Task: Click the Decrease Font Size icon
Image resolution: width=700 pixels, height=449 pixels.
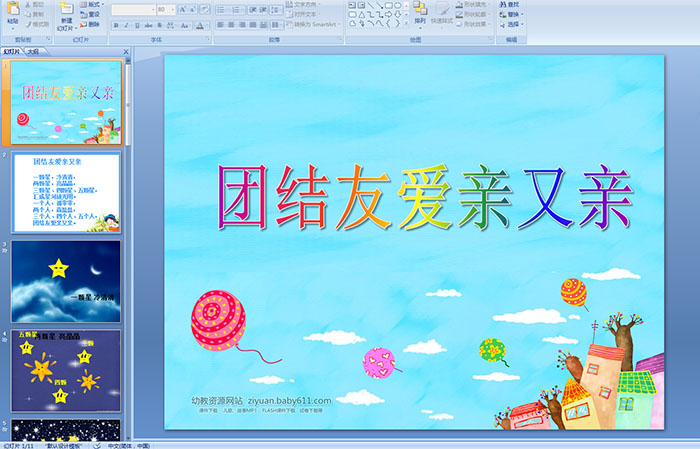Action: click(192, 9)
